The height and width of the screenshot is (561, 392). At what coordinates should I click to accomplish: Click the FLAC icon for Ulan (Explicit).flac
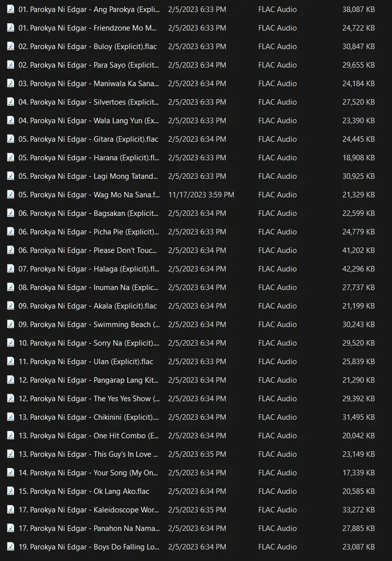(11, 361)
